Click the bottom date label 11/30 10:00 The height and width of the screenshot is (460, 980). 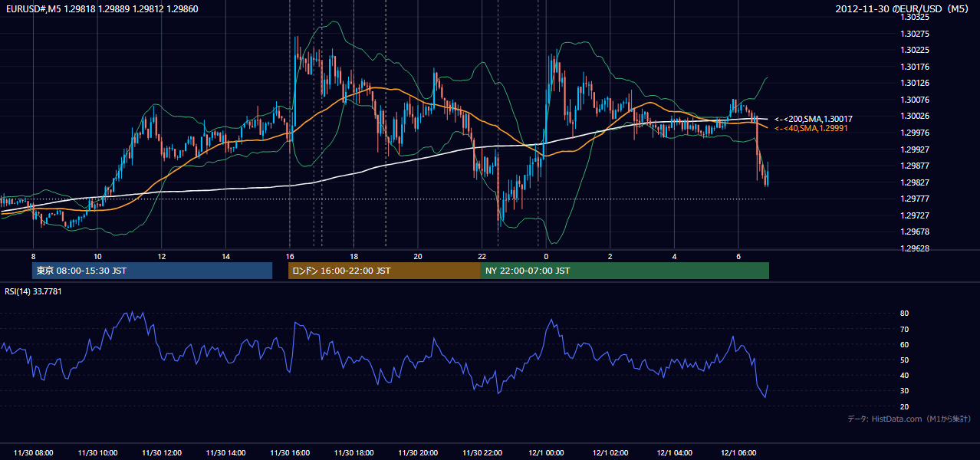point(97,453)
